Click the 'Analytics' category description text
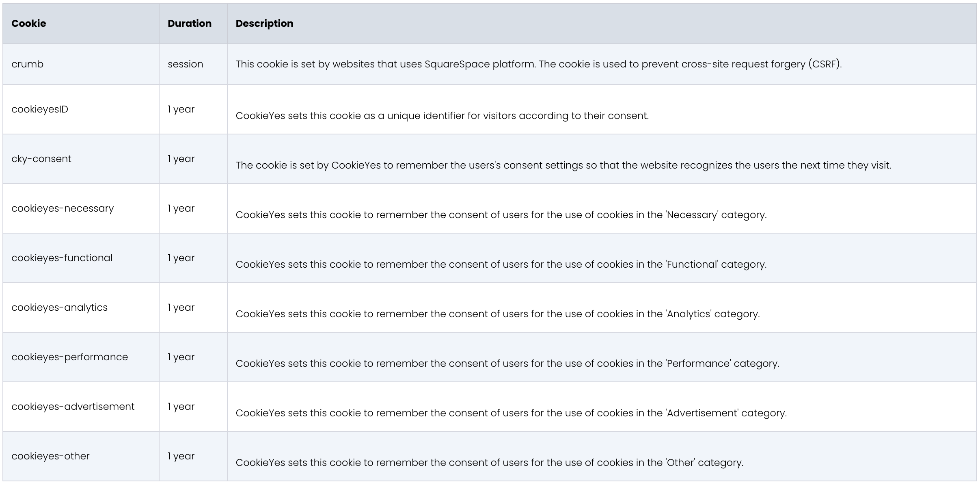 [498, 314]
